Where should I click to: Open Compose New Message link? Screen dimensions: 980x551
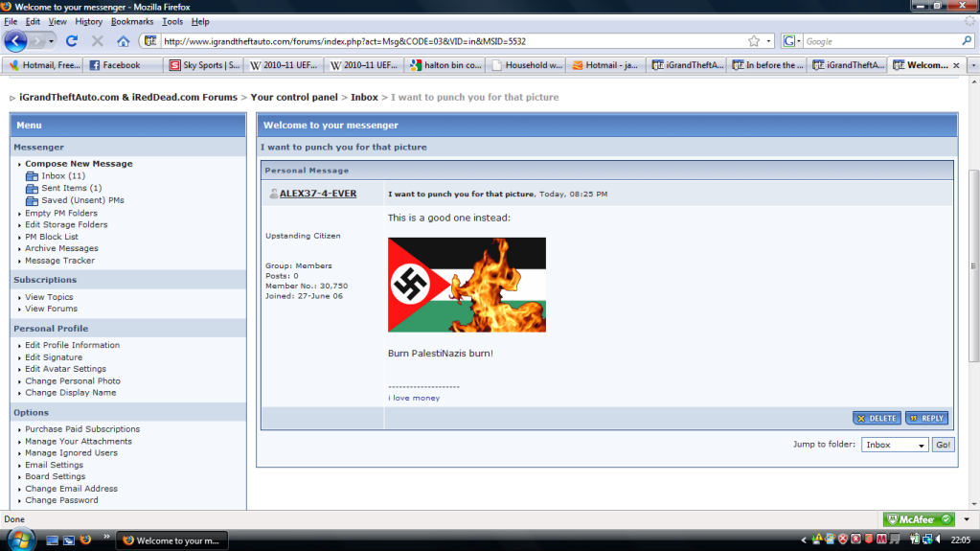click(x=79, y=164)
